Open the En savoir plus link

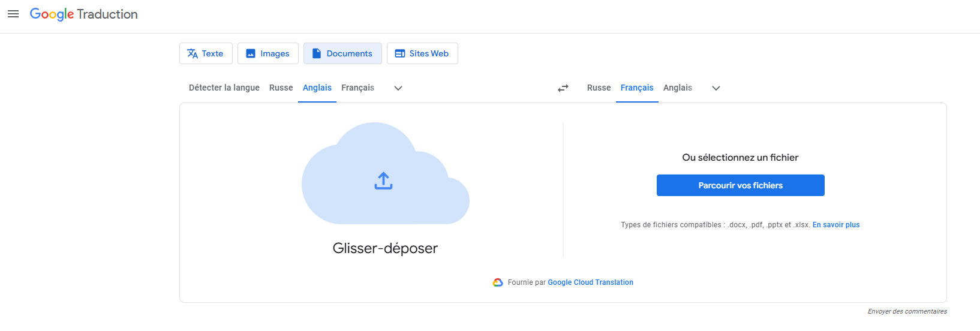click(836, 225)
